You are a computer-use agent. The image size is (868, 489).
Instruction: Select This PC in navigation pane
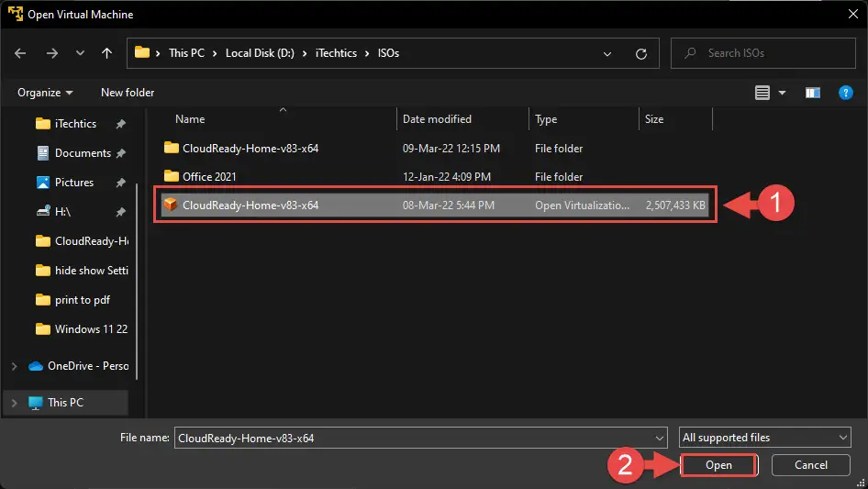point(65,403)
